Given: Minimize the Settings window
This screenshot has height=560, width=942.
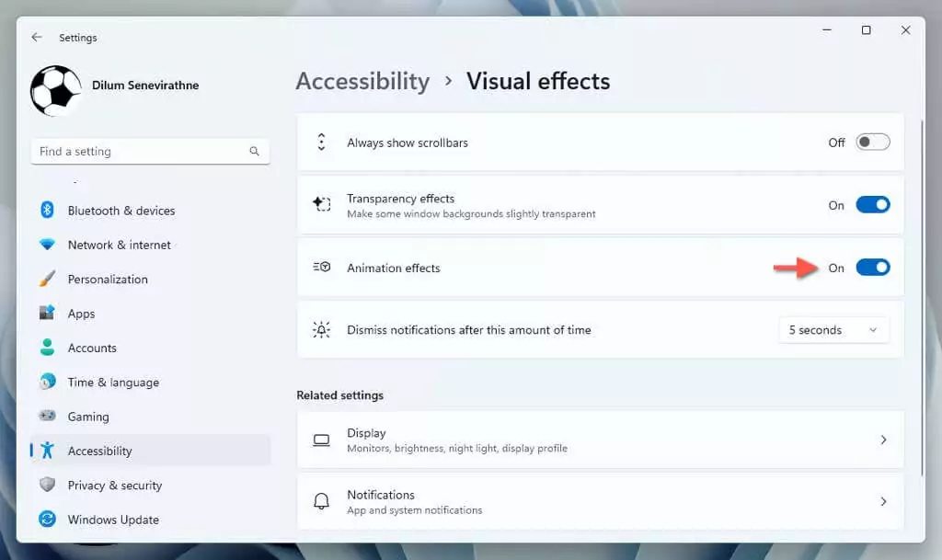Looking at the screenshot, I should point(827,30).
